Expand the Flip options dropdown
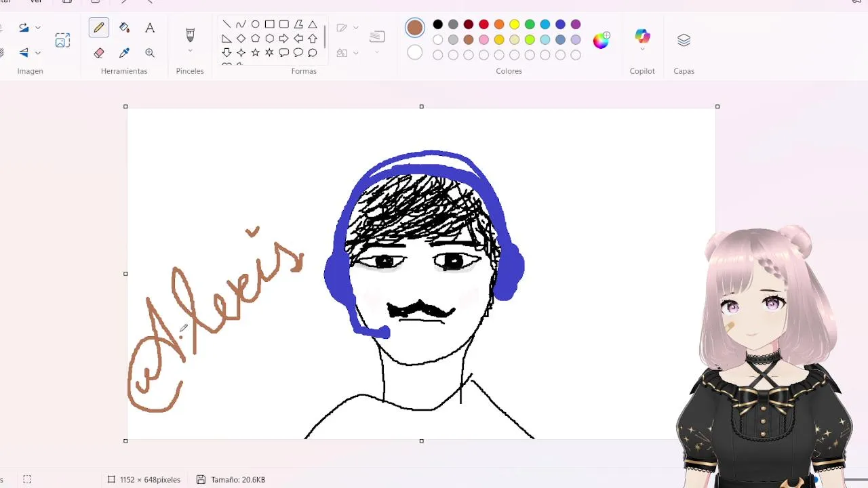 [x=38, y=53]
